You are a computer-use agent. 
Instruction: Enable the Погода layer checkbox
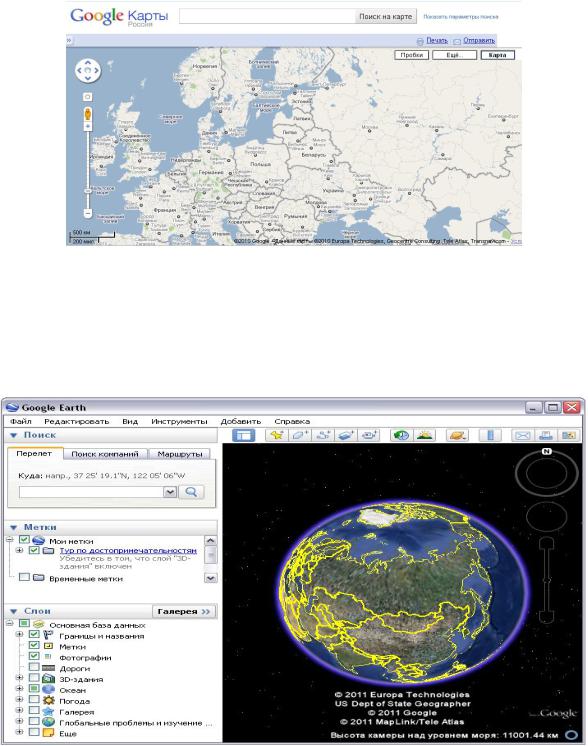pyautogui.click(x=34, y=699)
